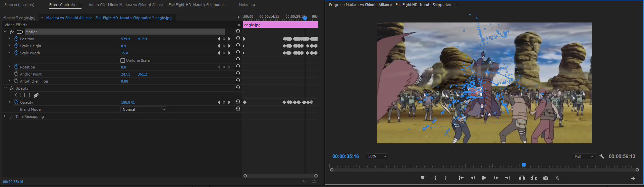Go to next Opacity keyframe
The width and height of the screenshot is (644, 187).
tap(229, 102)
